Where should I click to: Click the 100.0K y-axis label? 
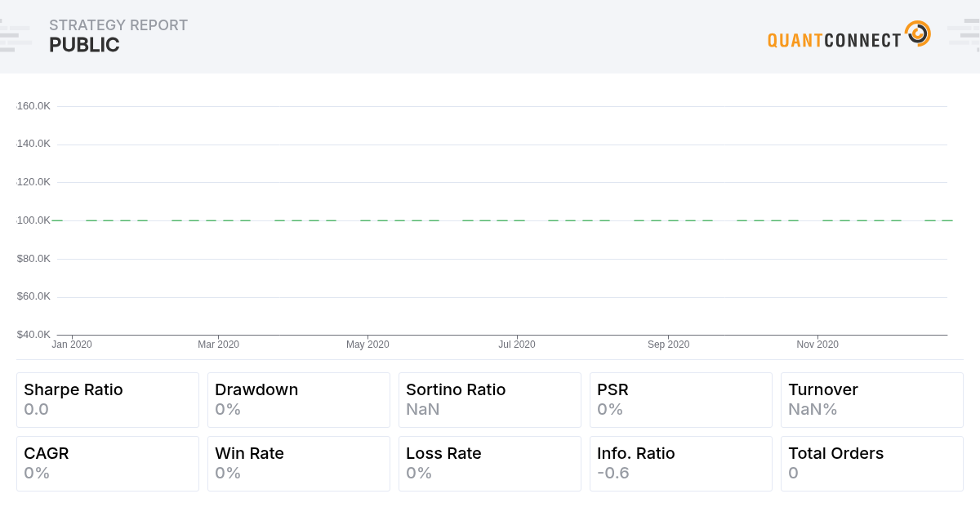point(33,220)
